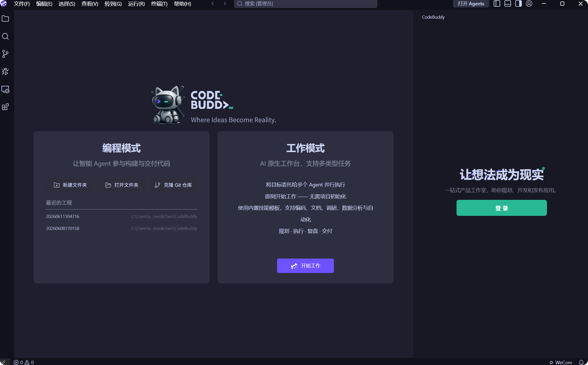
Task: Open the account profile icon
Action: [529, 4]
